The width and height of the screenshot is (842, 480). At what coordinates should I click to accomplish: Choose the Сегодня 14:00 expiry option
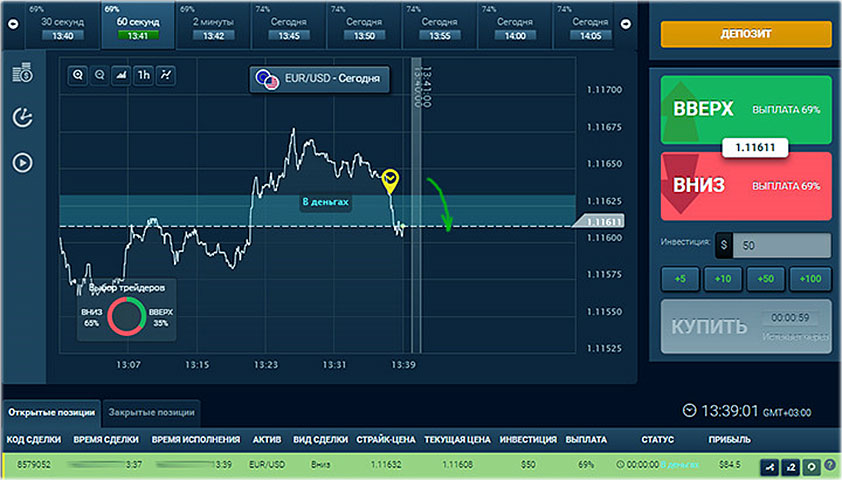(x=515, y=25)
